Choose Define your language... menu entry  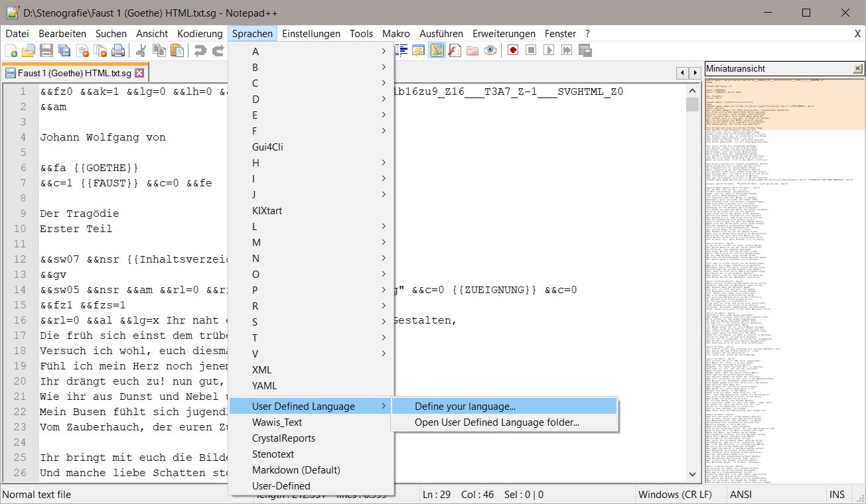tap(465, 407)
